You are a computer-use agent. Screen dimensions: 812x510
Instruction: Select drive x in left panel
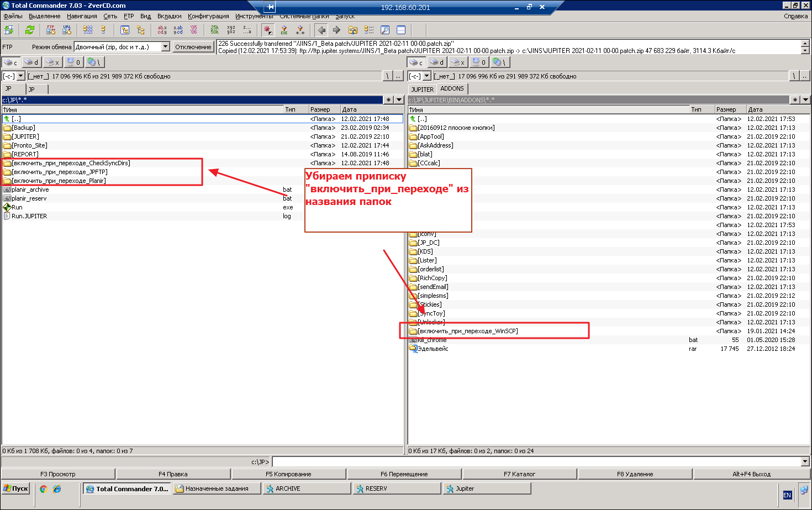click(52, 62)
